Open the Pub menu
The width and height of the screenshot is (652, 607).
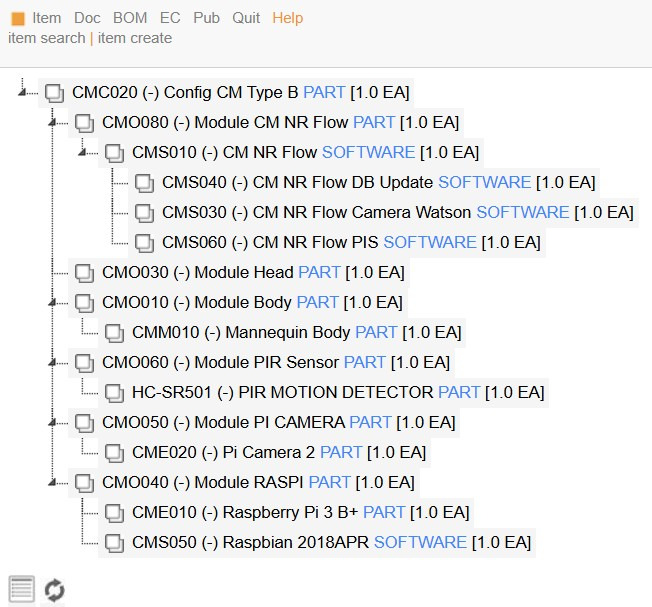click(206, 18)
